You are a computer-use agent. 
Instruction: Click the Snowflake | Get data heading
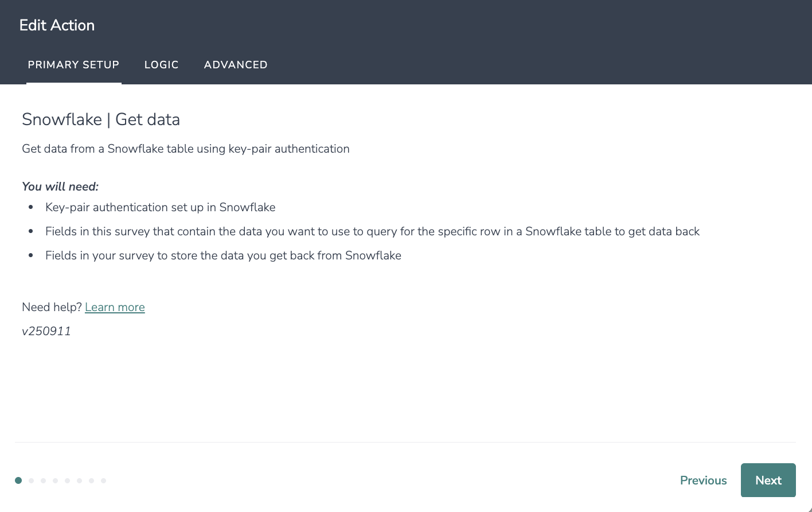pyautogui.click(x=101, y=119)
